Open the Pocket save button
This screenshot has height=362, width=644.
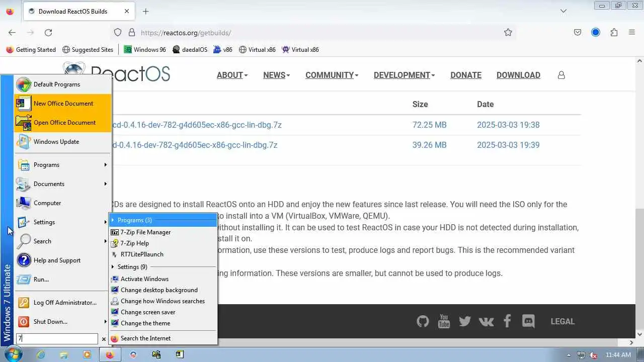tap(578, 32)
